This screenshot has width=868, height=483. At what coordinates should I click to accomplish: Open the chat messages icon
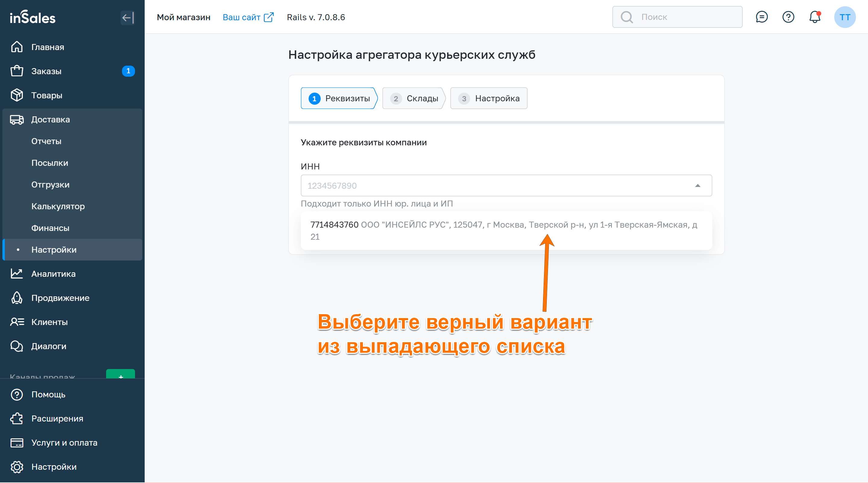click(762, 17)
